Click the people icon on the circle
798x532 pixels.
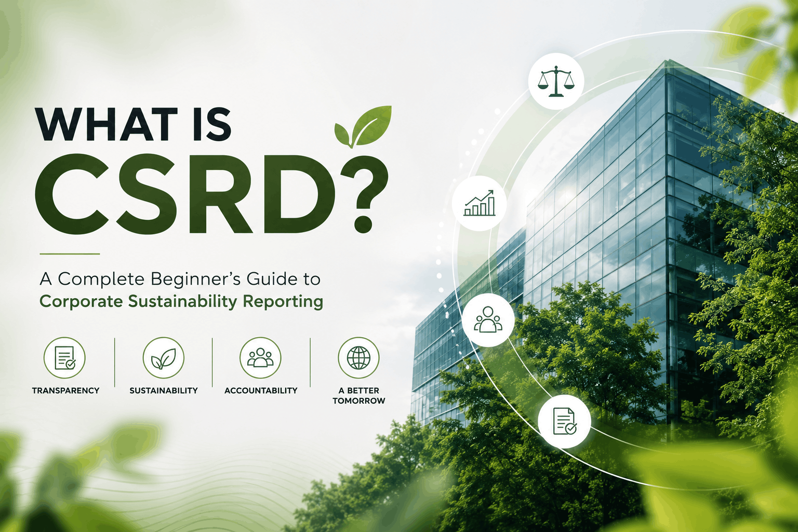[488, 320]
